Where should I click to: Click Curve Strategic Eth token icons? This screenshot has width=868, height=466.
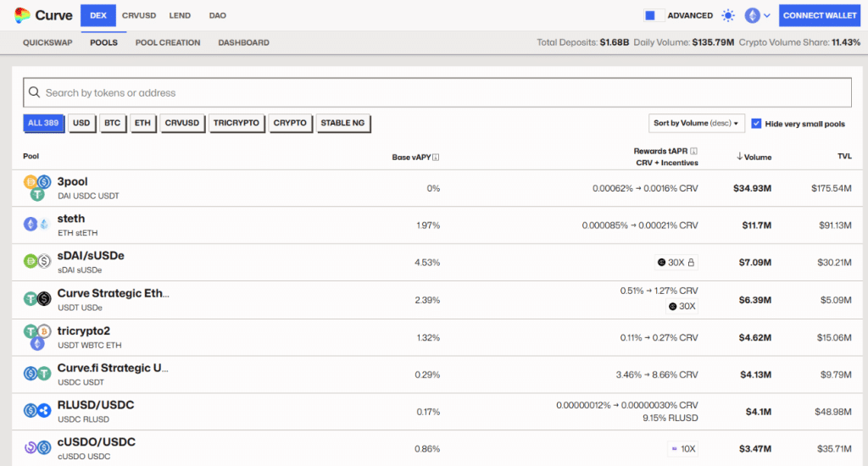tap(37, 299)
